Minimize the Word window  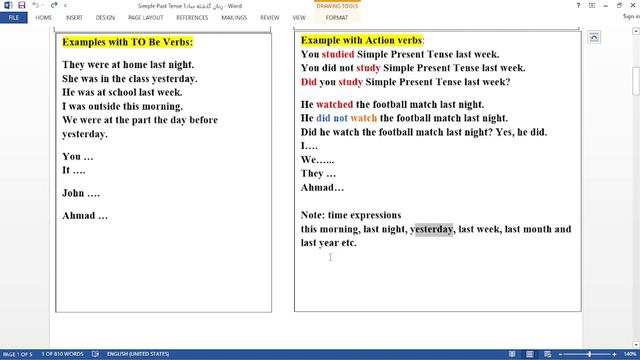(x=606, y=5)
